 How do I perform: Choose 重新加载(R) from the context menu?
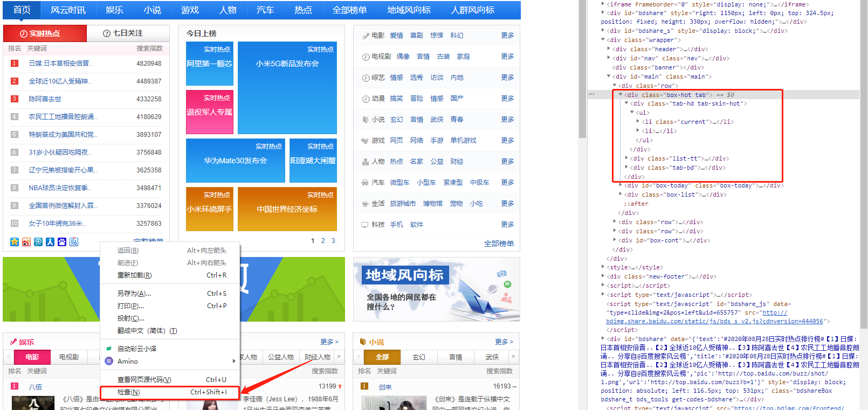[170, 275]
